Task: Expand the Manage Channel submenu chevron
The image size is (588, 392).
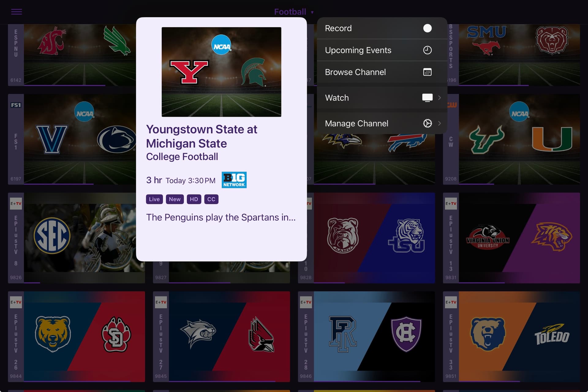Action: coord(439,123)
